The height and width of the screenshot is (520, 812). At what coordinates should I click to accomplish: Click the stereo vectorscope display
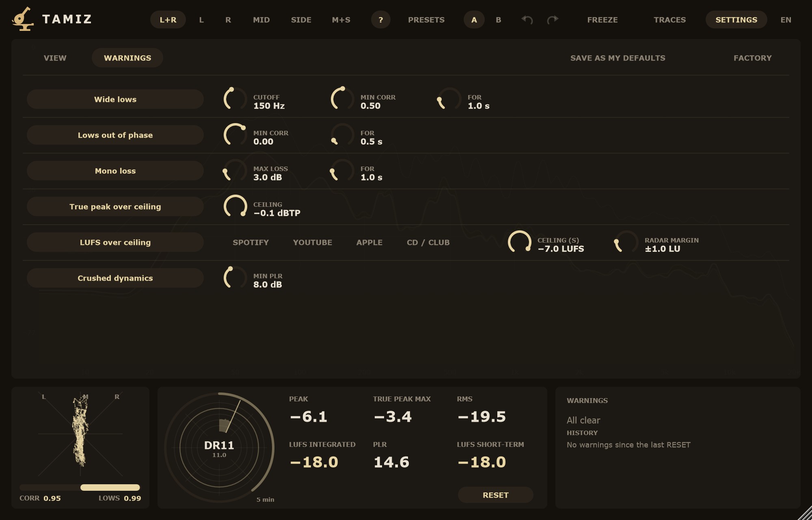80,434
